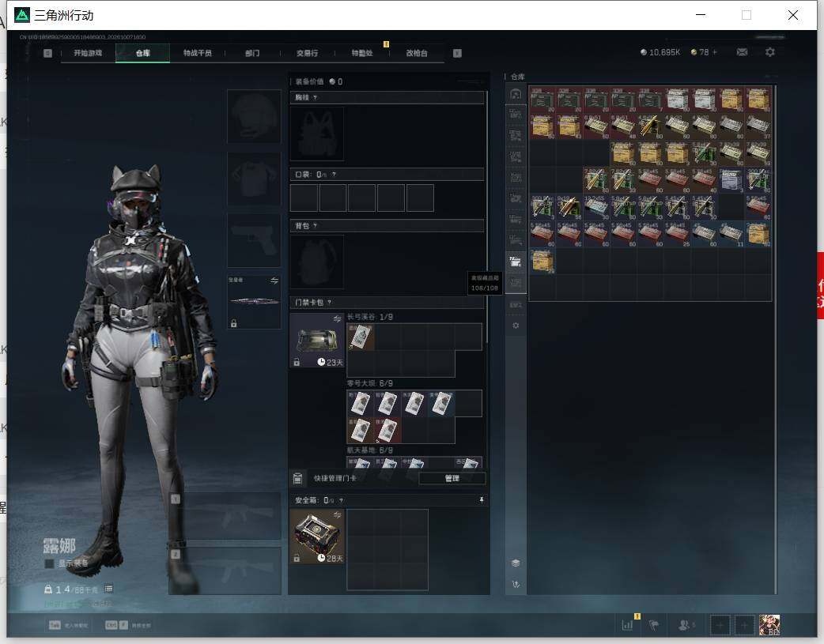The width and height of the screenshot is (824, 644).
Task: Click the player avatar in bottom-right corner
Action: click(769, 625)
